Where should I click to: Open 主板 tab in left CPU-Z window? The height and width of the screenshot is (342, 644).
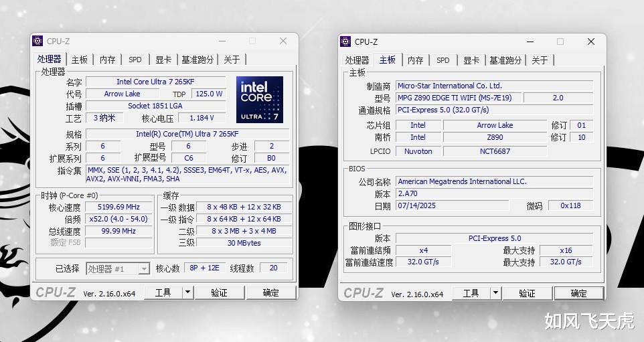pyautogui.click(x=79, y=60)
